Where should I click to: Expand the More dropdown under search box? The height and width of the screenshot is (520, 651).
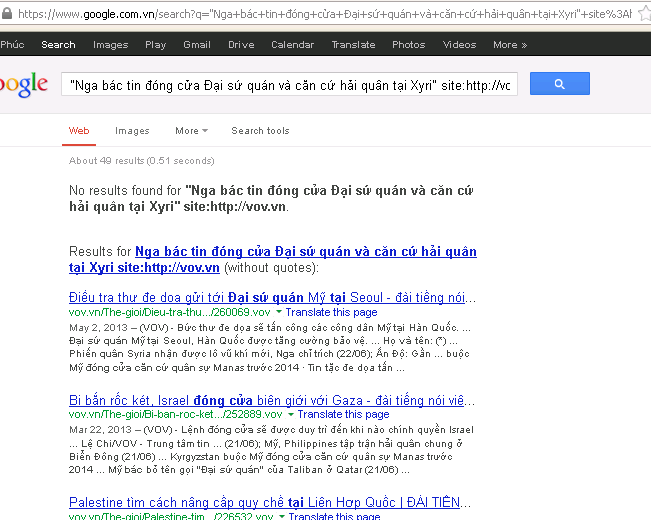point(191,131)
